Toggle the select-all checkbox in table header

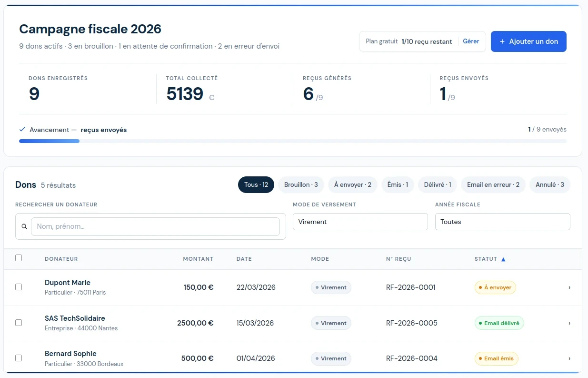(x=19, y=258)
